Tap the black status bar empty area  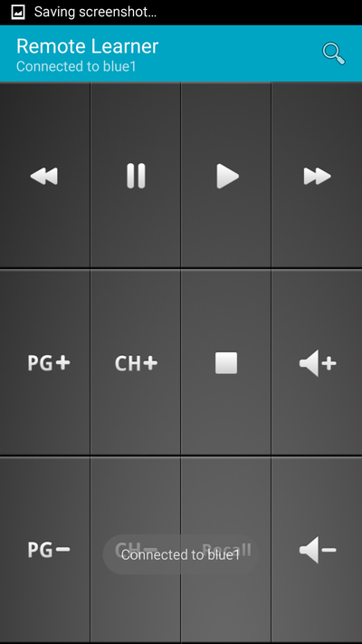pyautogui.click(x=259, y=13)
